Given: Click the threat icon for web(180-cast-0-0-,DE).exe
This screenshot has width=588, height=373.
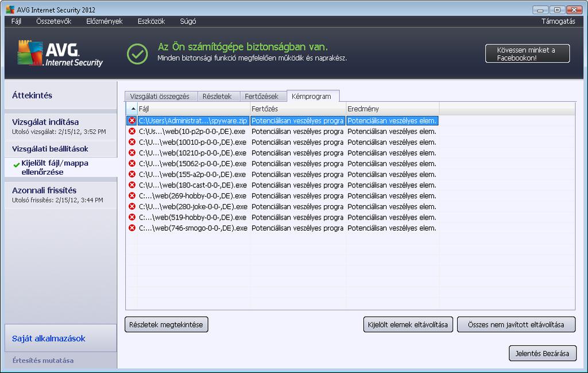Looking at the screenshot, I should pos(132,185).
